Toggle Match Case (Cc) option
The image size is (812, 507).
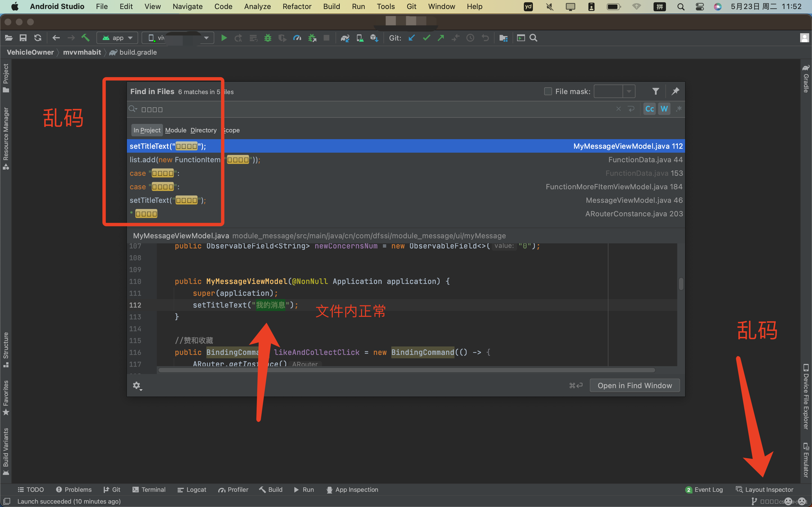650,109
